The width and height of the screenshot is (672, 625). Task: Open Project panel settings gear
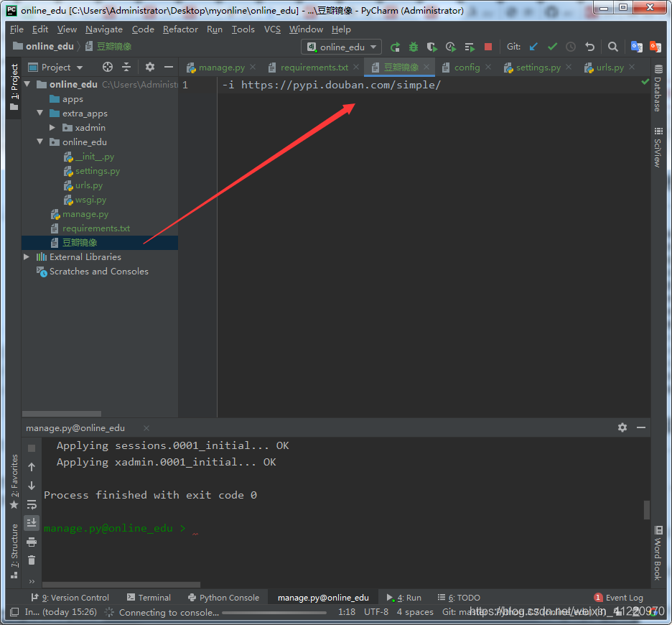[149, 67]
